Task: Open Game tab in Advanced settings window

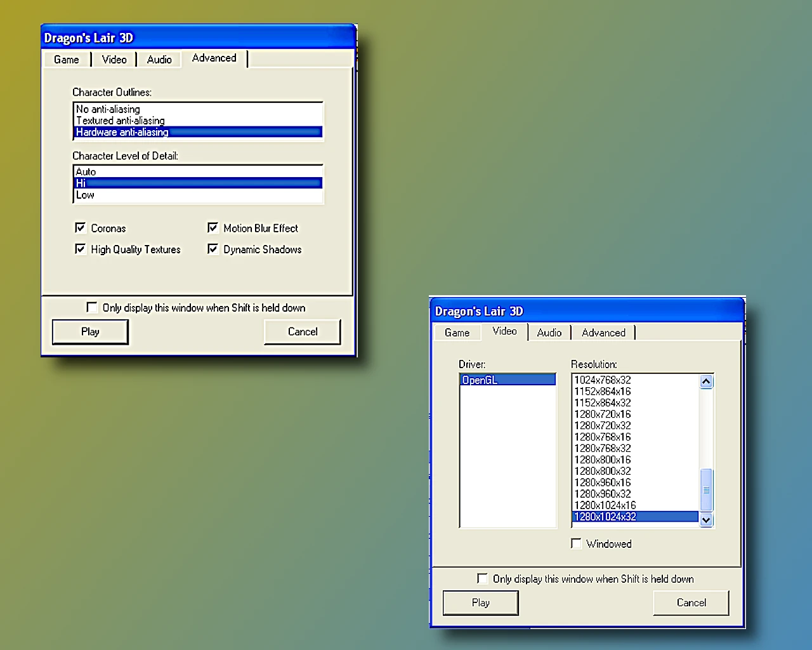Action: [67, 60]
